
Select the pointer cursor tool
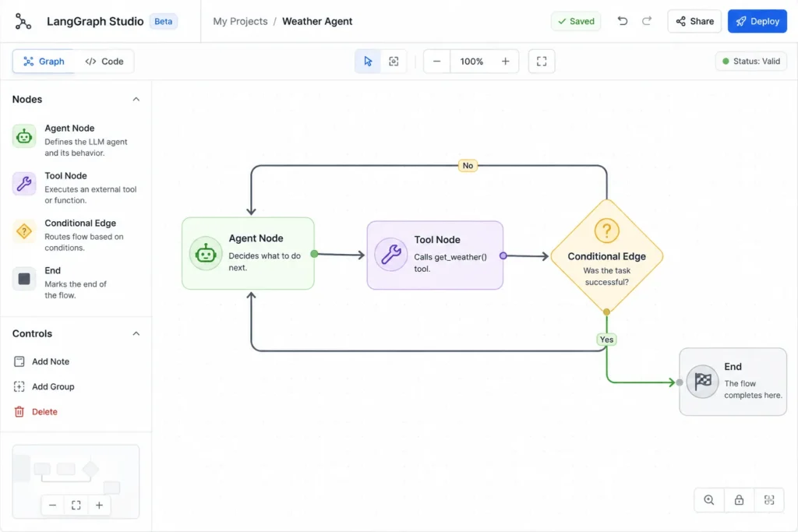pyautogui.click(x=368, y=61)
